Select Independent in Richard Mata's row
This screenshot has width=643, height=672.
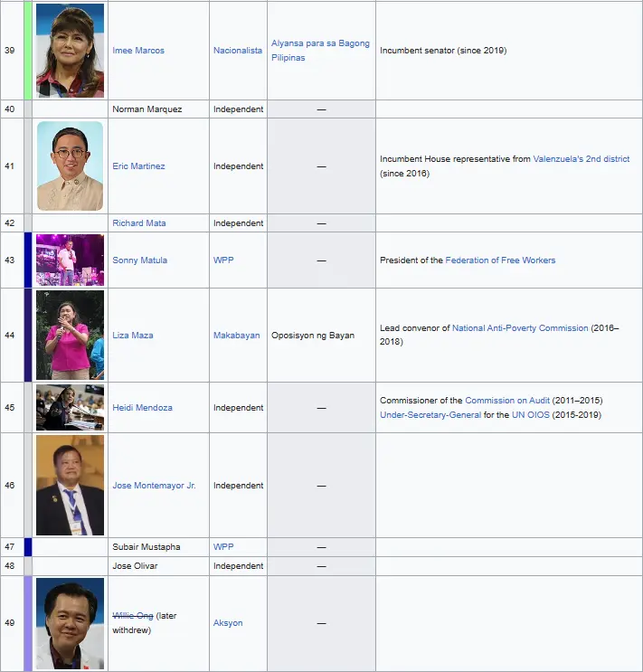coord(239,222)
